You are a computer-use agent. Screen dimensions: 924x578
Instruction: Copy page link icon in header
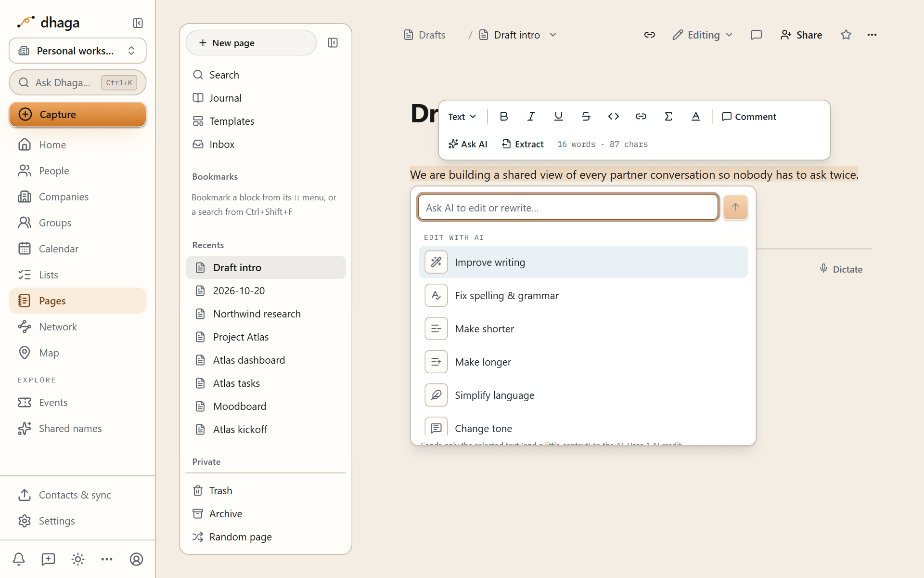tap(650, 35)
